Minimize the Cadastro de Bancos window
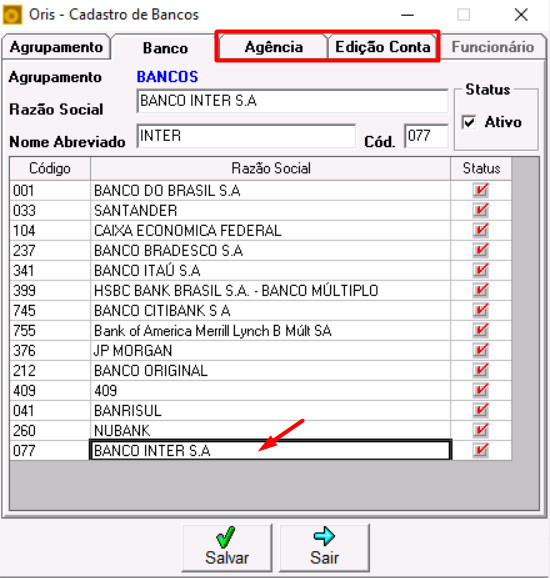Screen dimensions: 550x578 [407, 15]
